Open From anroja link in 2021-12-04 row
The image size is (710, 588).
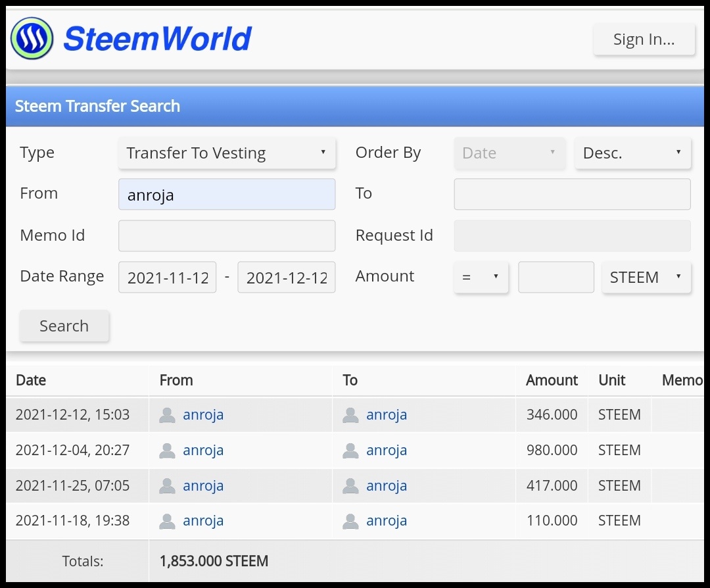pyautogui.click(x=203, y=451)
